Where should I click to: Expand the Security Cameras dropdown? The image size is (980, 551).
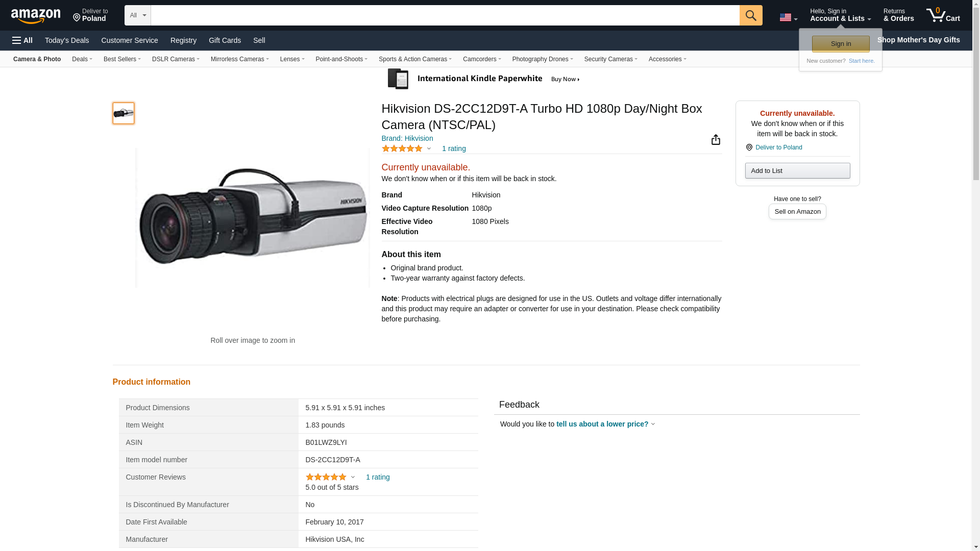point(610,59)
